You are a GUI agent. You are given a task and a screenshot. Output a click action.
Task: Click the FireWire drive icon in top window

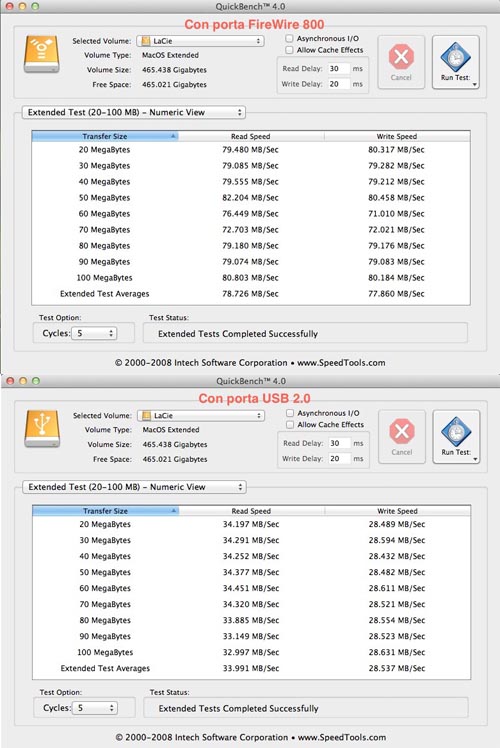(x=42, y=54)
